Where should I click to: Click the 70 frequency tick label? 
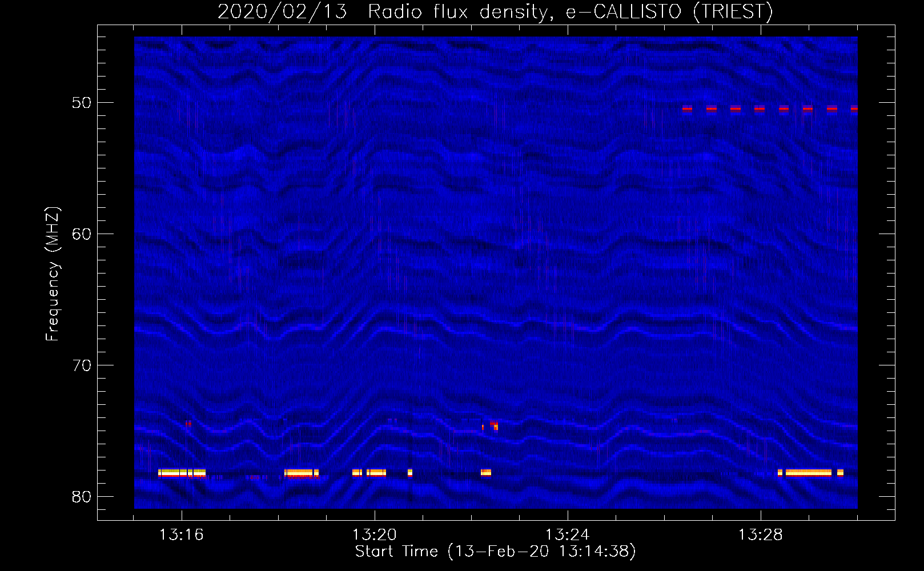(x=82, y=365)
